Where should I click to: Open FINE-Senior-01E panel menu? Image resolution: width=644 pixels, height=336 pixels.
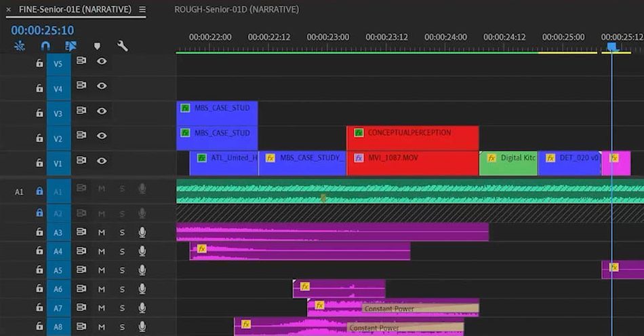pos(142,9)
